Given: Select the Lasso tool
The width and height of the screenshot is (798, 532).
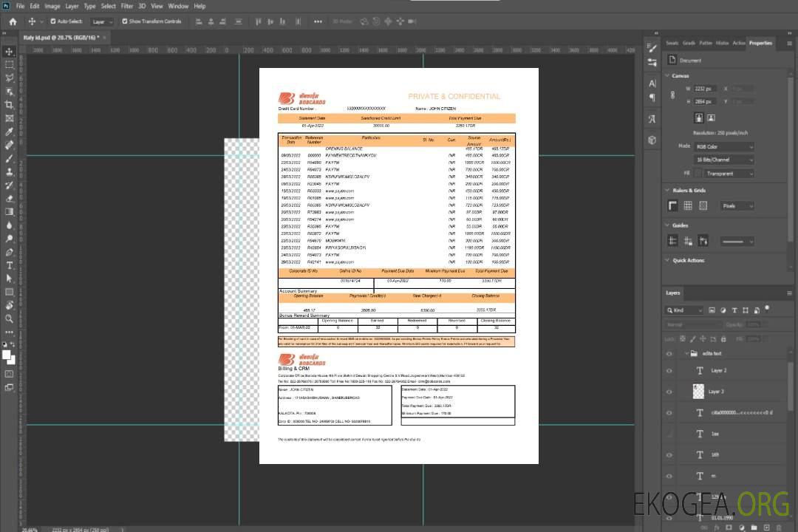Looking at the screenshot, I should pos(9,78).
